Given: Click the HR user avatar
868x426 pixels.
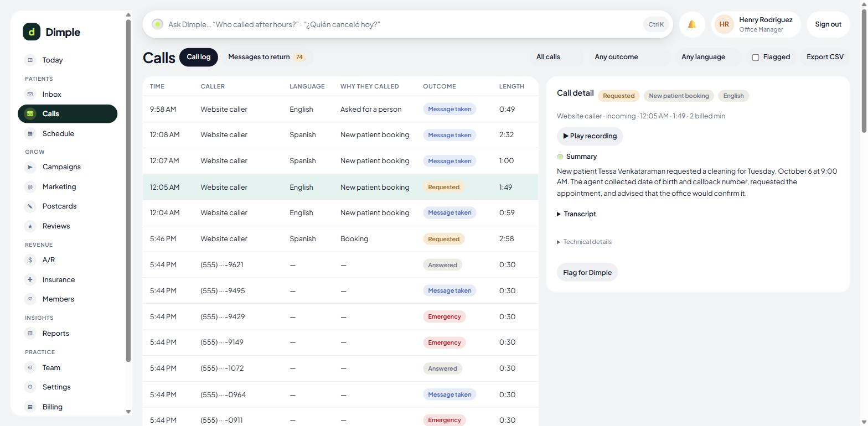Looking at the screenshot, I should click(x=724, y=24).
